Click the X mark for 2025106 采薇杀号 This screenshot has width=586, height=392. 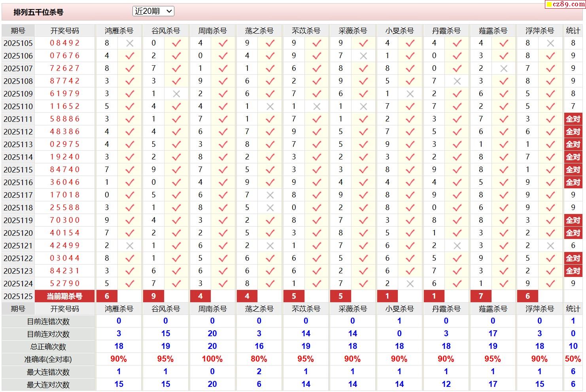363,56
